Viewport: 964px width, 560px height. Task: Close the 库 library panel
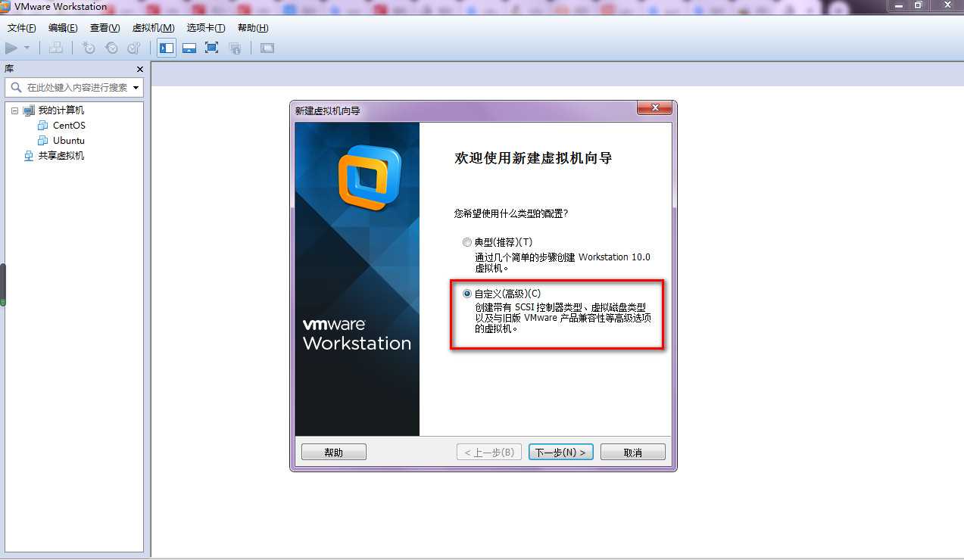(139, 69)
